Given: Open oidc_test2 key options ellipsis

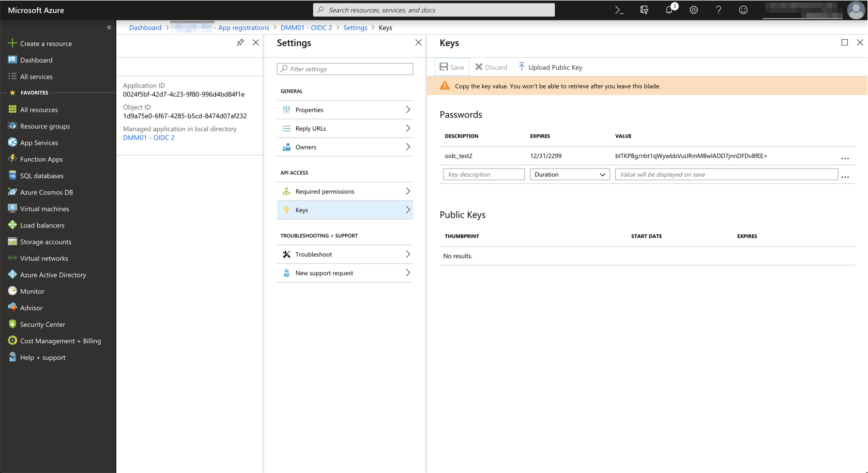Looking at the screenshot, I should [x=845, y=158].
